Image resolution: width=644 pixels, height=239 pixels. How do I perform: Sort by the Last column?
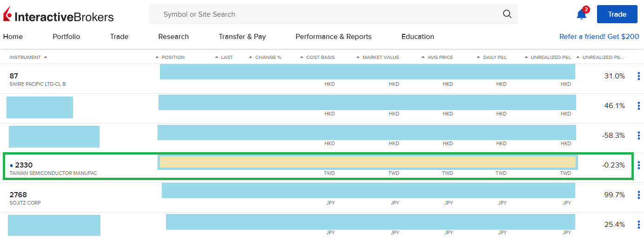click(x=224, y=58)
